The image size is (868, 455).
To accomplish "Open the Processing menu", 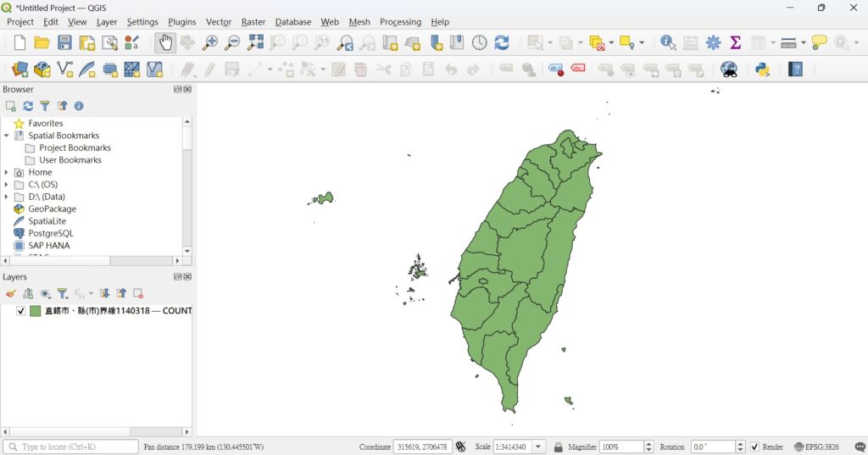I will pos(400,22).
